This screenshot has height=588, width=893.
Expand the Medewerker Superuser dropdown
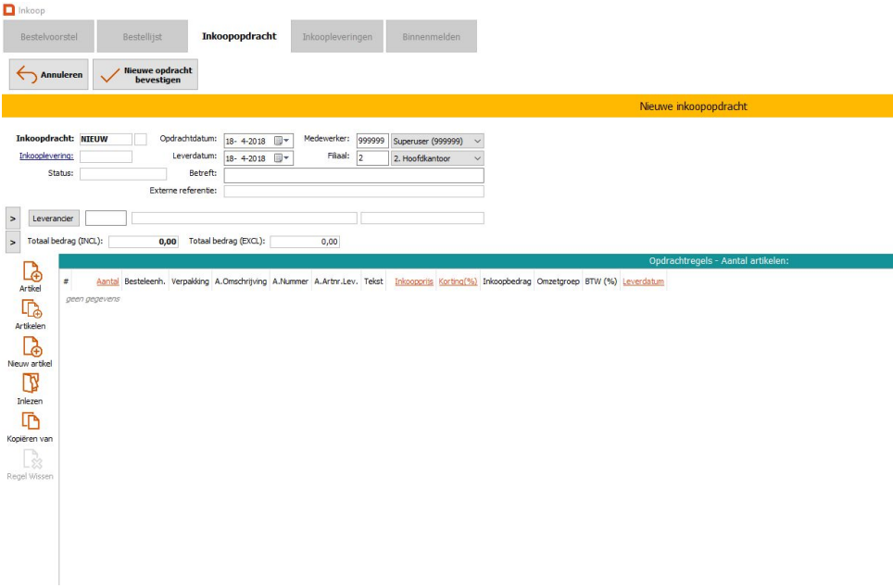[477, 141]
